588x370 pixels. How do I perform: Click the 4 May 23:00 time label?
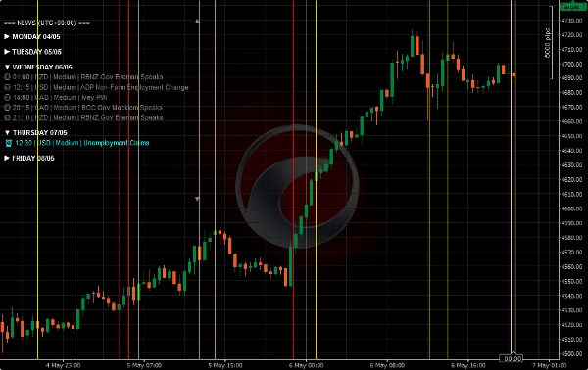pyautogui.click(x=63, y=365)
